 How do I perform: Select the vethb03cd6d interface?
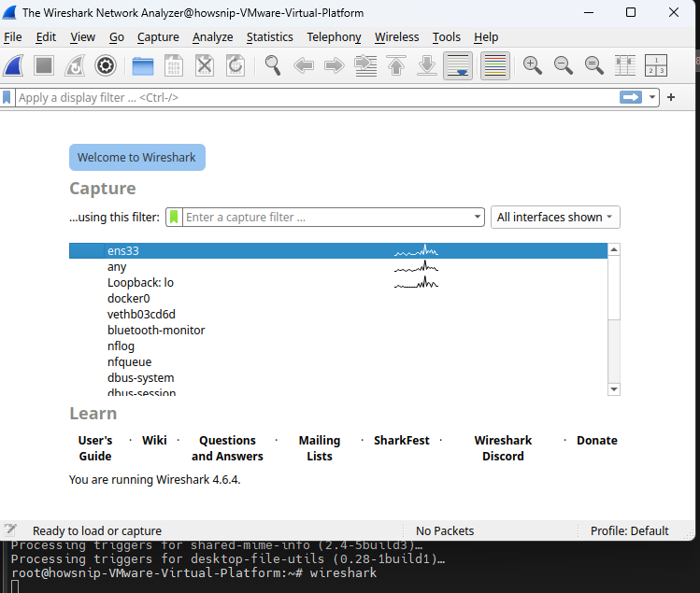click(x=338, y=314)
